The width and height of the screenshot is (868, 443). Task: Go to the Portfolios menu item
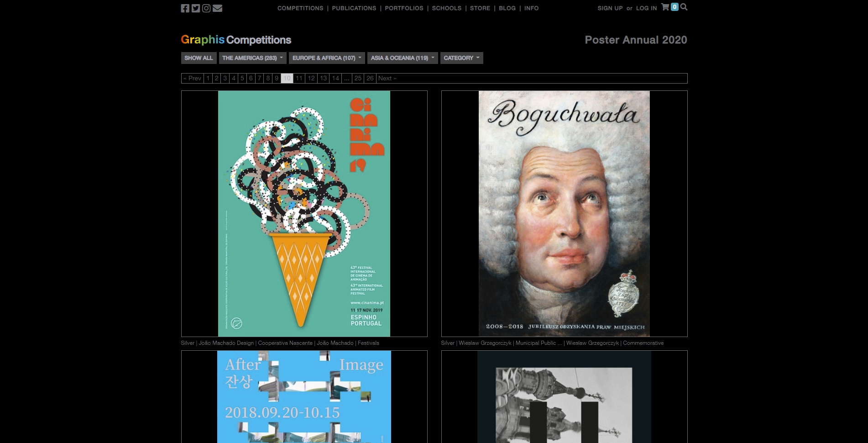click(x=404, y=8)
